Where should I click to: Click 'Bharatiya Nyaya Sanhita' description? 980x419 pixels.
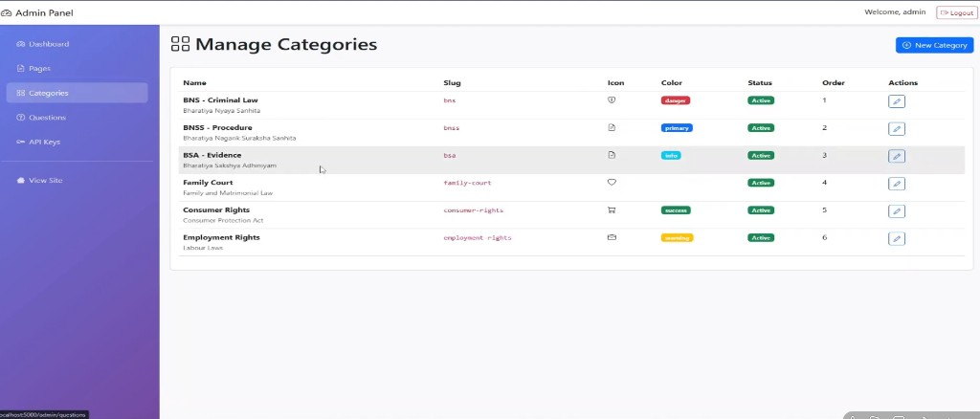pos(221,111)
